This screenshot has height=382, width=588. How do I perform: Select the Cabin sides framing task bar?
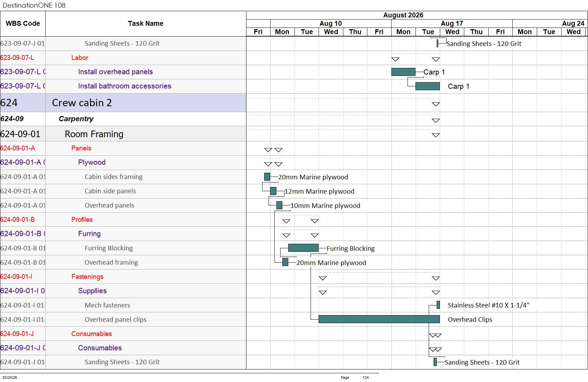pos(267,177)
